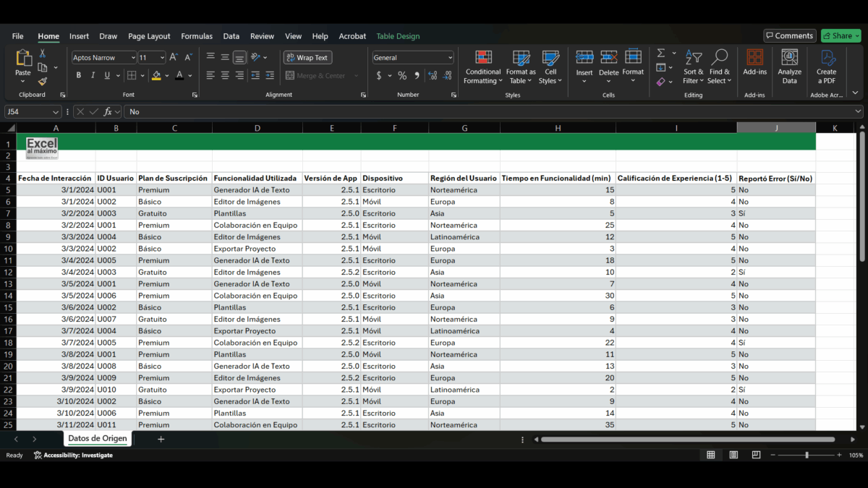Open Conditional Formatting
Viewport: 868px width, 488px height.
482,68
